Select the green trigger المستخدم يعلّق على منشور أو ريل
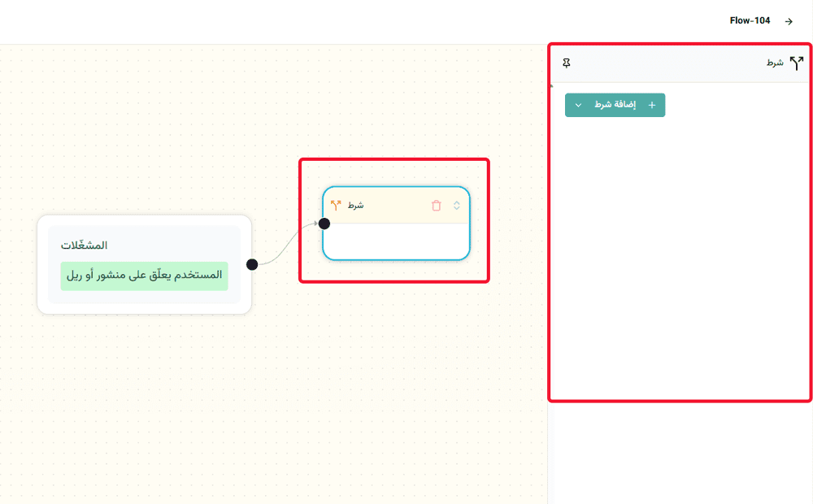Viewport: 813px width, 504px height. point(144,276)
